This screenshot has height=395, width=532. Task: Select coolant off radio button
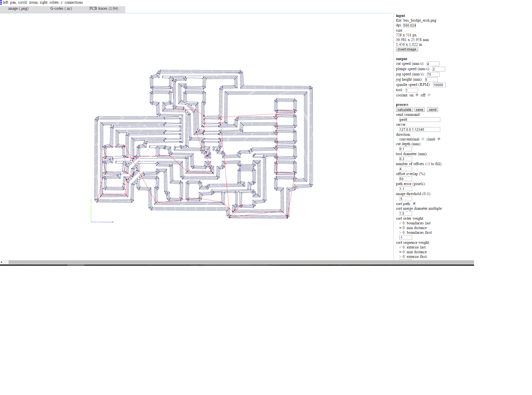429,95
